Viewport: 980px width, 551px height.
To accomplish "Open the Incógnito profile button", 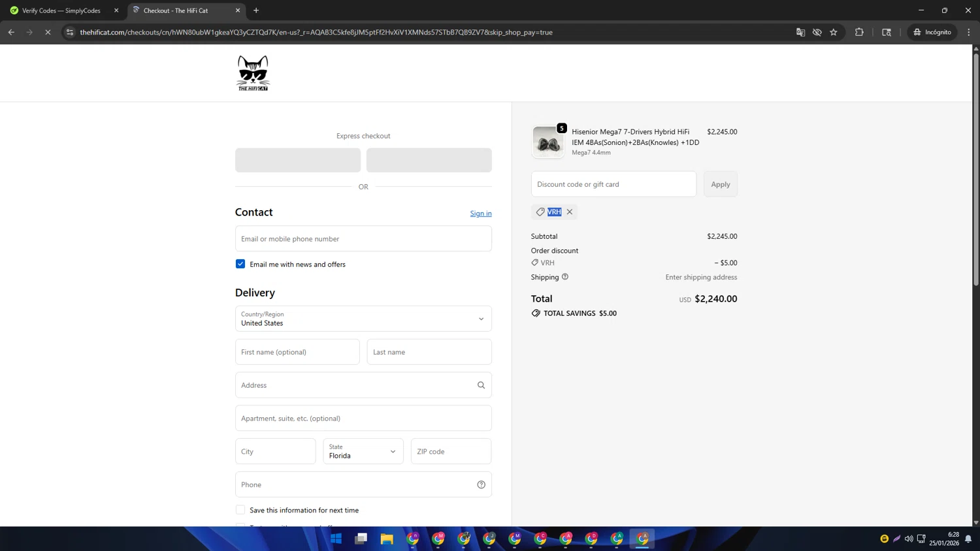I will [933, 32].
